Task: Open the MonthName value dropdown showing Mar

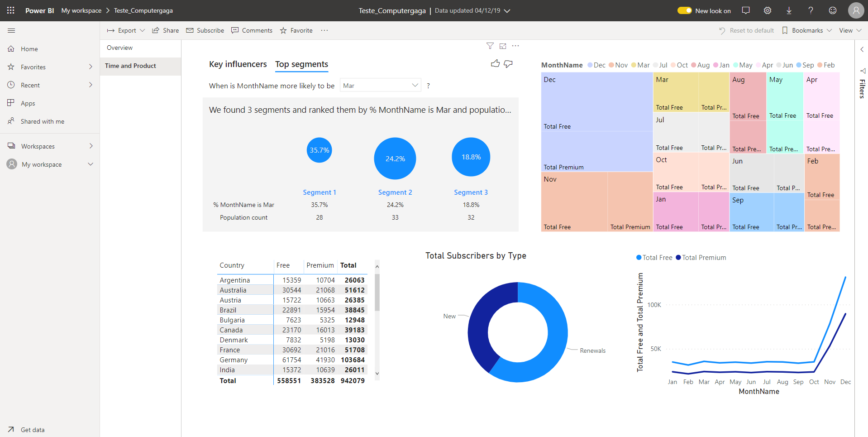Action: (x=380, y=85)
